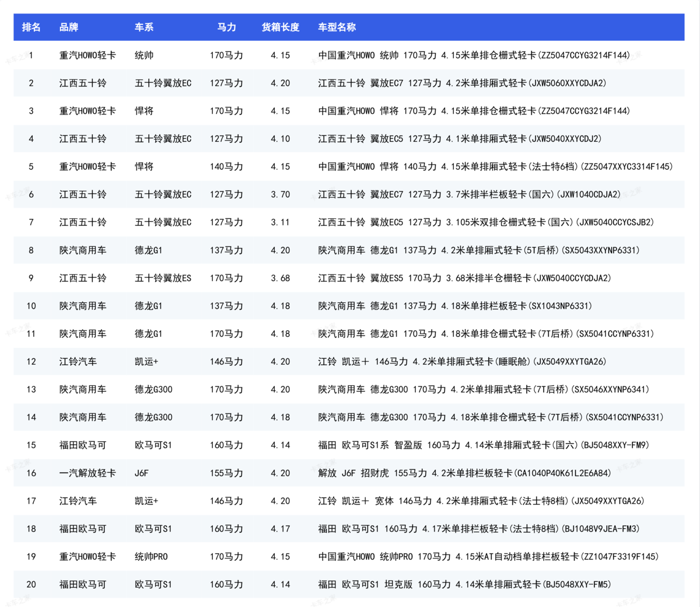Select brand 一汽解放轻卡 in rank 16 row

87,473
